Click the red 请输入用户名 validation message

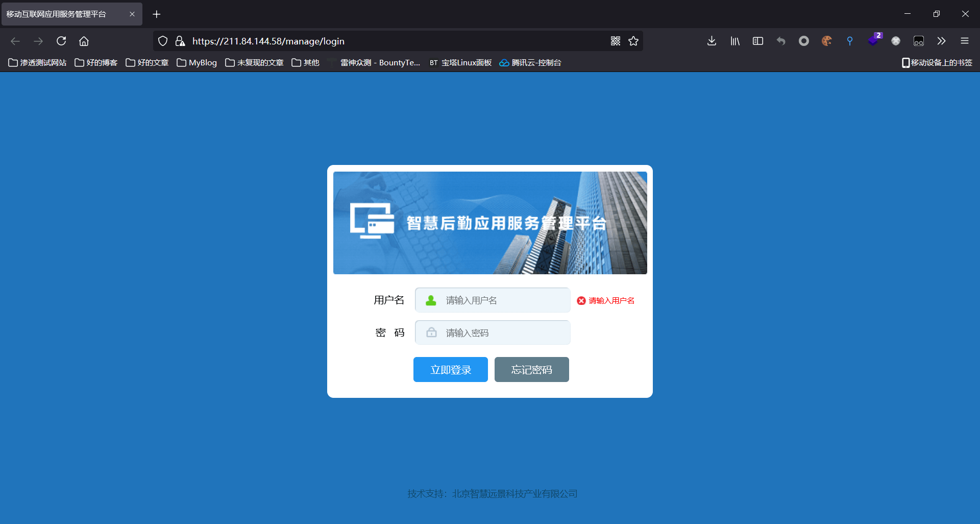click(611, 301)
